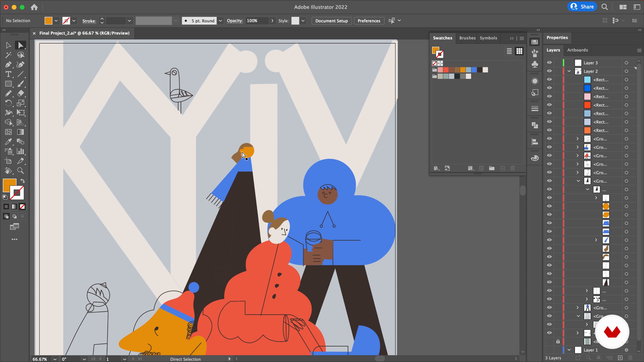
Task: Select the Selection tool arrow
Action: pos(8,45)
